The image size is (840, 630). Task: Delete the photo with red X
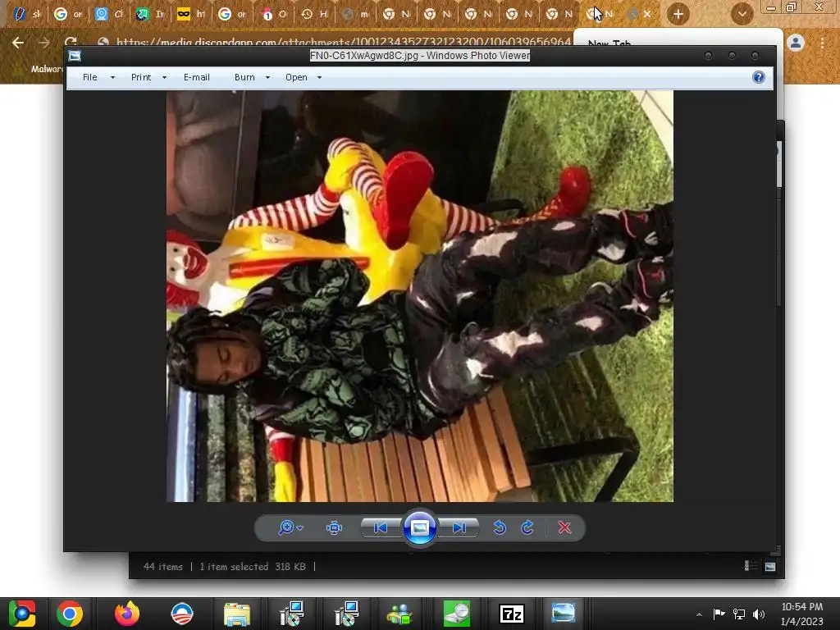564,527
